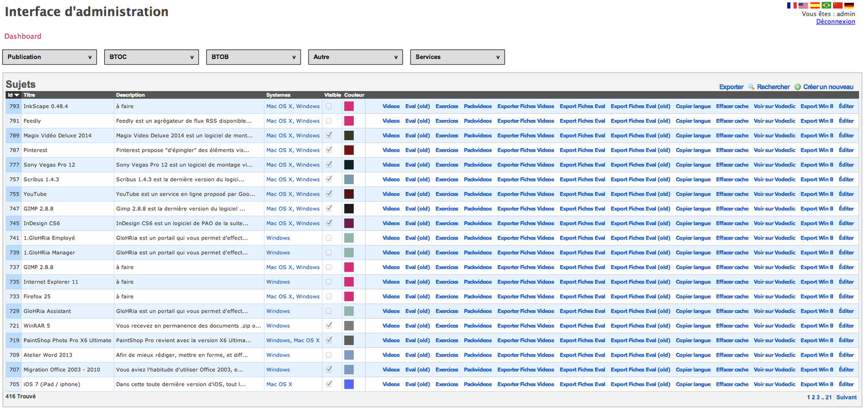Click the blue swatch in iOS 7 row
Viewport: 868px width, 413px height.
(349, 384)
